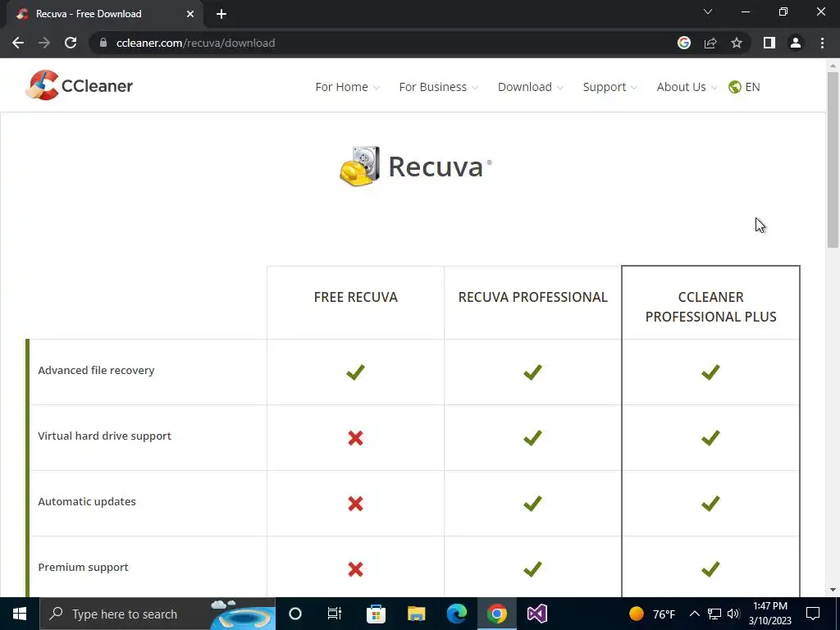Open Visual Studio from the taskbar
Viewport: 840px width, 630px height.
point(536,614)
